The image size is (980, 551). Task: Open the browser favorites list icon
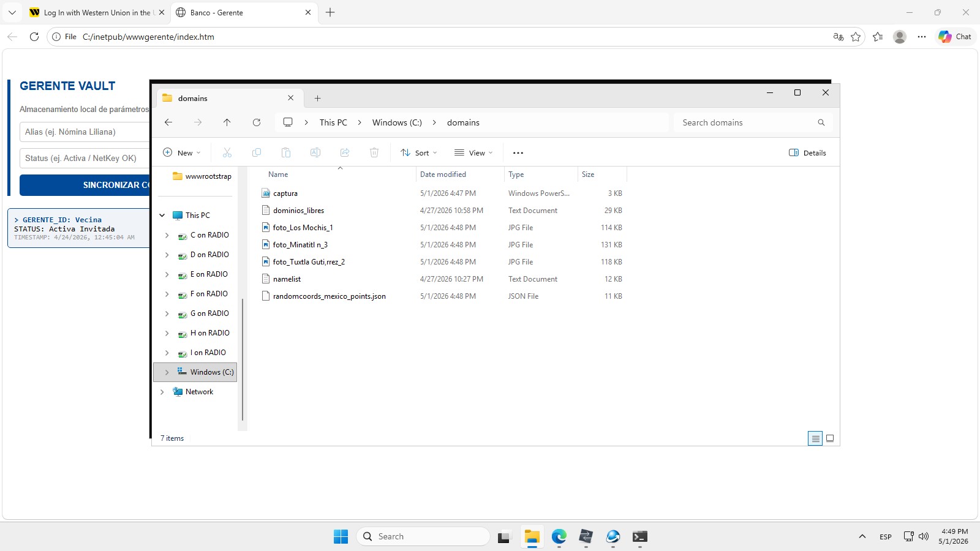click(x=878, y=37)
